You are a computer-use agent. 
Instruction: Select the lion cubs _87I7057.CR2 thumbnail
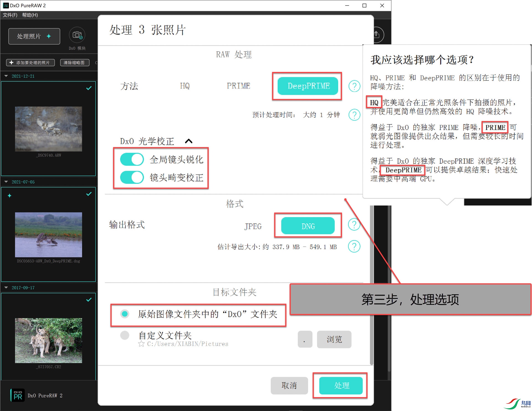(48, 340)
